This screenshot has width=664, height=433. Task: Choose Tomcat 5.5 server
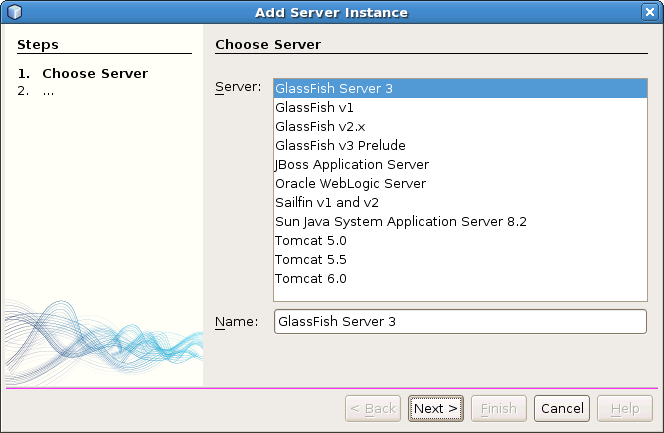(311, 259)
